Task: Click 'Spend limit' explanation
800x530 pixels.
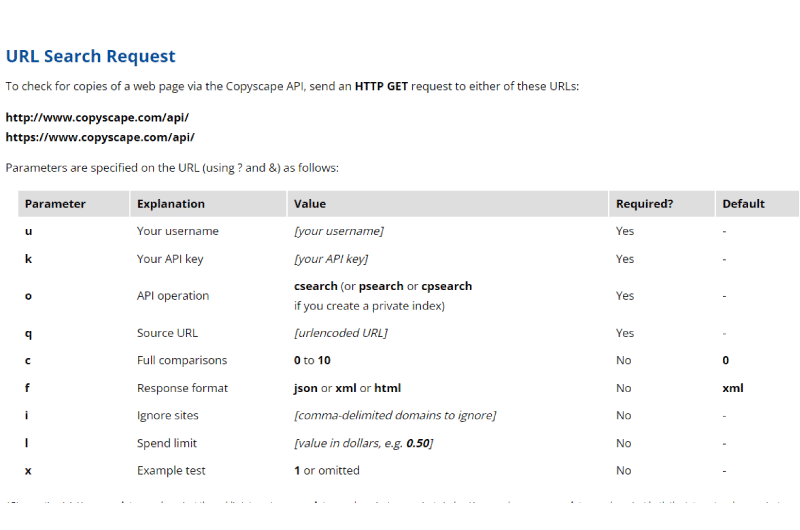Action: coord(167,443)
